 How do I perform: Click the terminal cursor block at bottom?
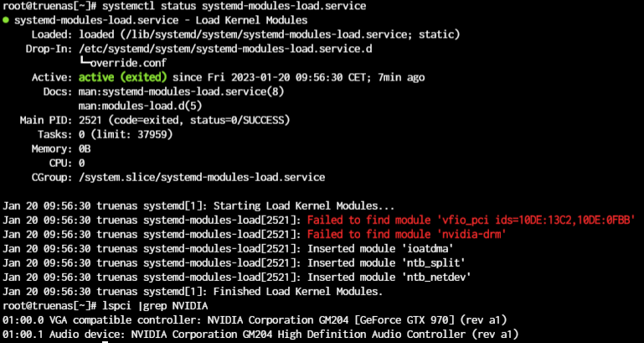[106, 341]
